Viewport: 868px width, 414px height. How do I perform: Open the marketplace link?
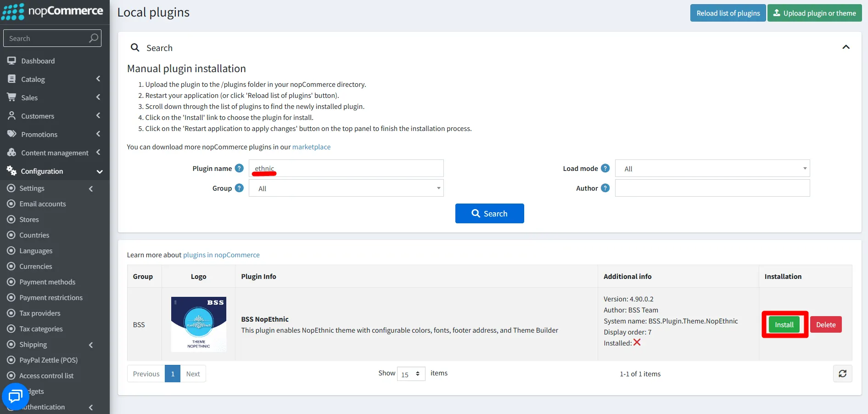311,147
